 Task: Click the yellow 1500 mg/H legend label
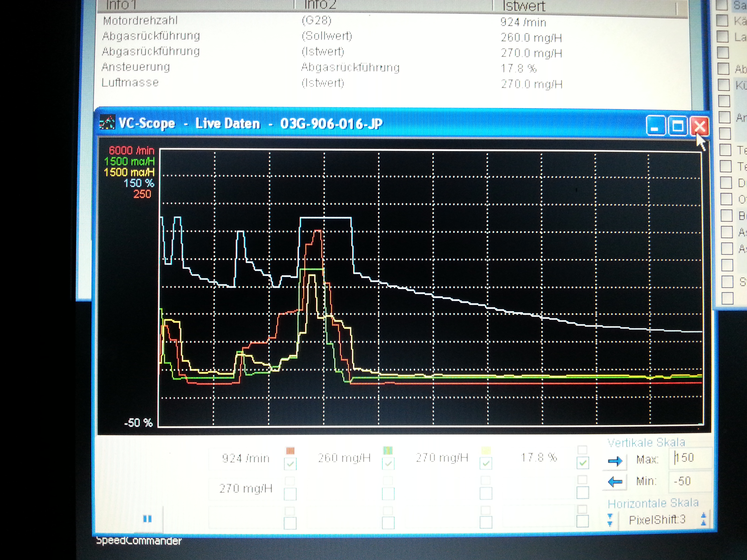coord(129,172)
